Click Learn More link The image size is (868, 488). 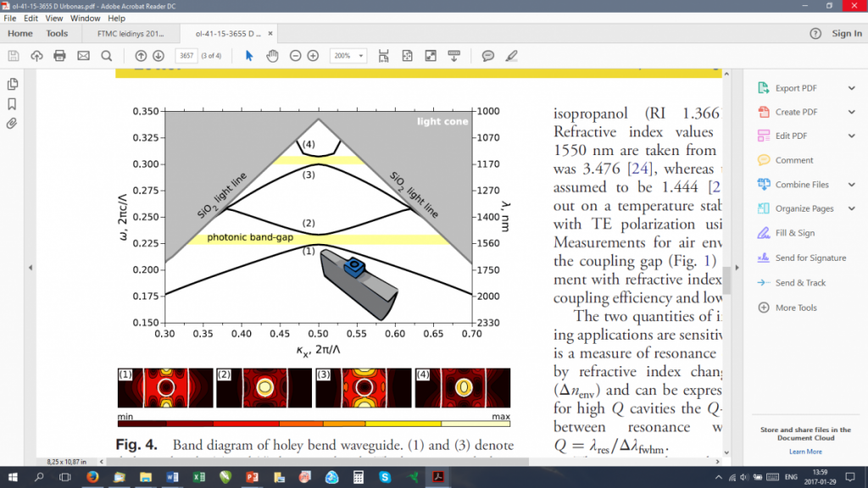coord(805,452)
